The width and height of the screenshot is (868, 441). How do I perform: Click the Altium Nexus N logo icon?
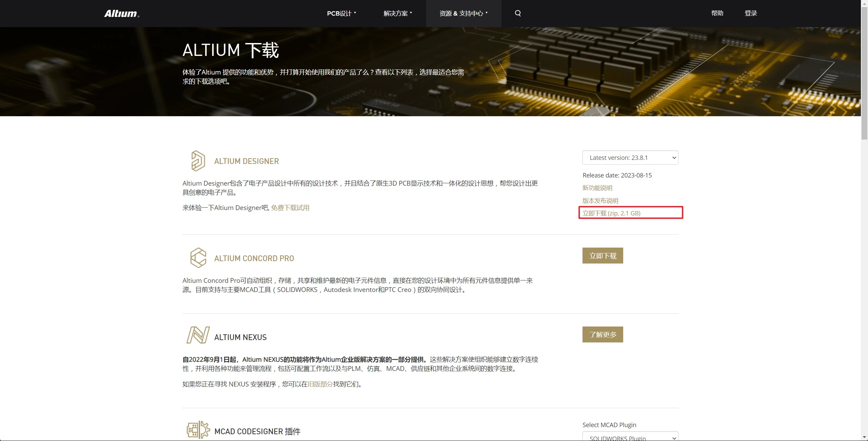(x=198, y=335)
